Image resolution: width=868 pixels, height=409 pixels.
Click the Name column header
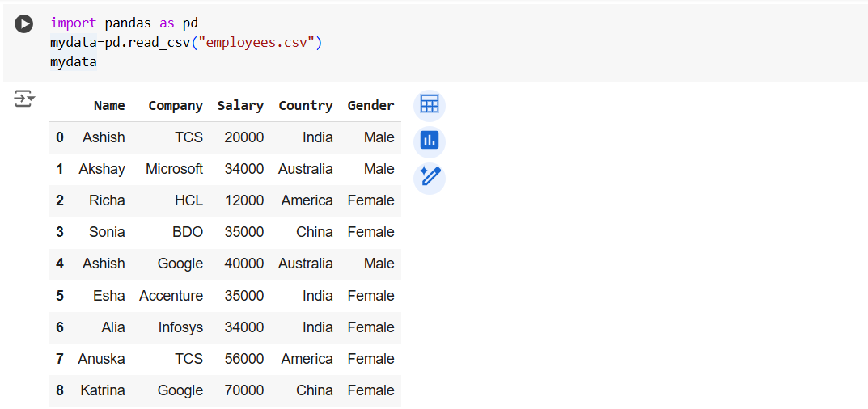pos(109,105)
